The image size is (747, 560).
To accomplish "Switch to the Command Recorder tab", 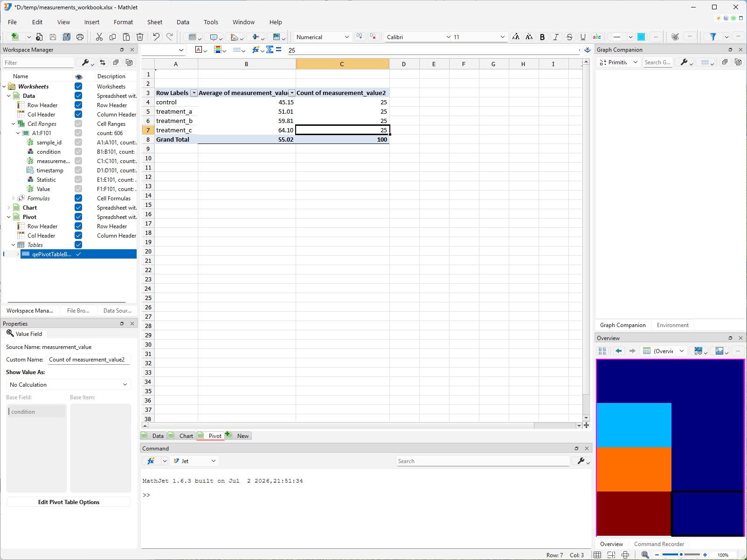I will [659, 544].
